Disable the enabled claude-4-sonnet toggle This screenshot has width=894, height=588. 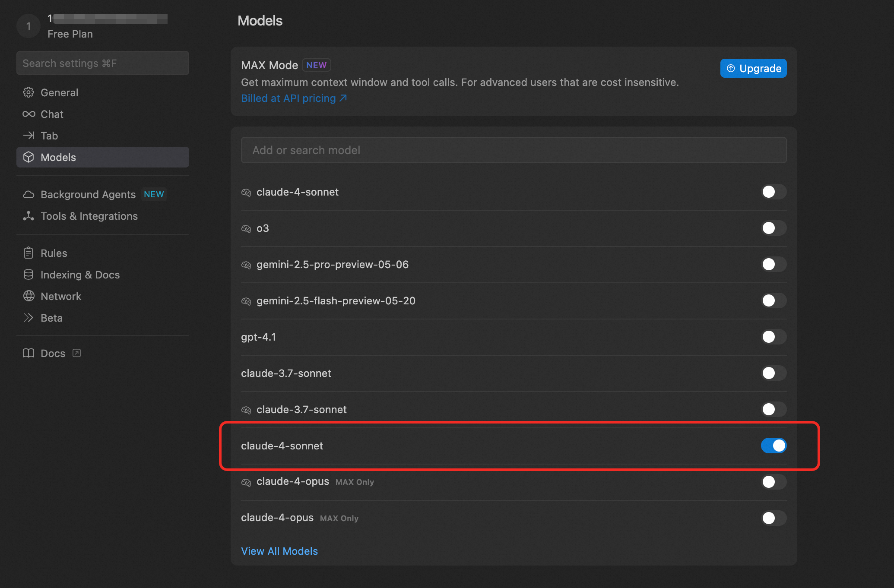773,446
